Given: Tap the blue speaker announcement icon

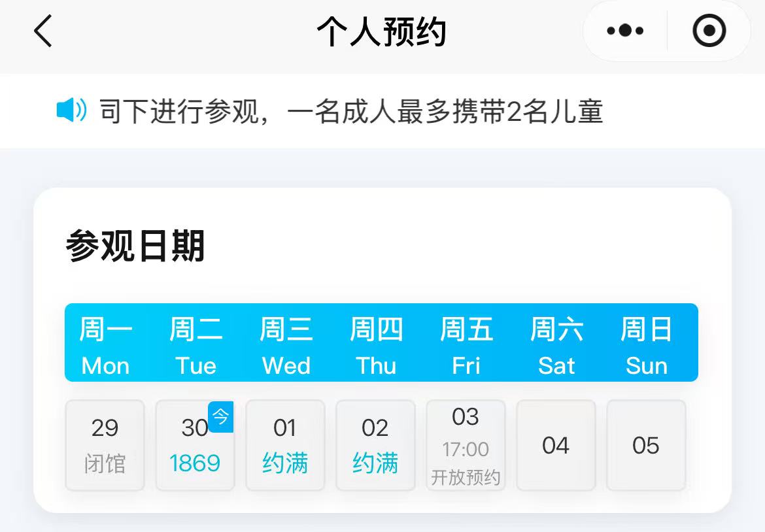Looking at the screenshot, I should (x=71, y=111).
